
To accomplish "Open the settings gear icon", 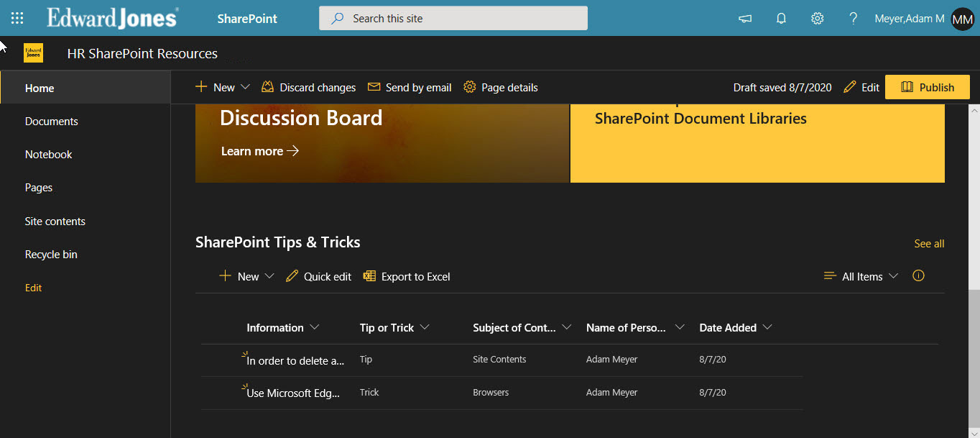I will coord(817,19).
